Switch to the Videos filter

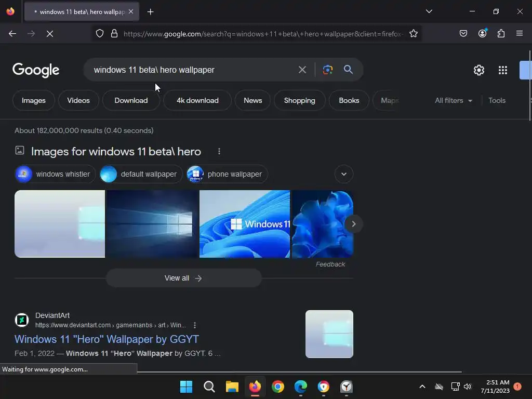point(78,100)
